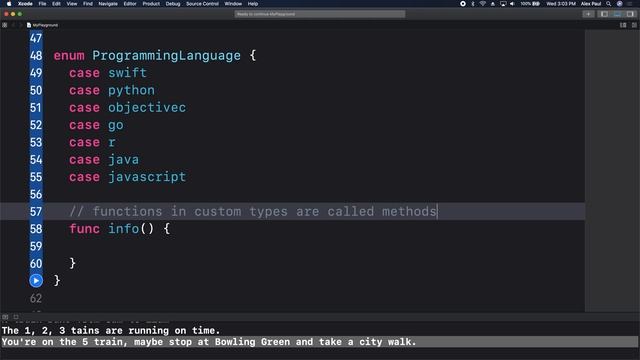
Task: Click the results sidebar on the right
Action: tap(612, 171)
